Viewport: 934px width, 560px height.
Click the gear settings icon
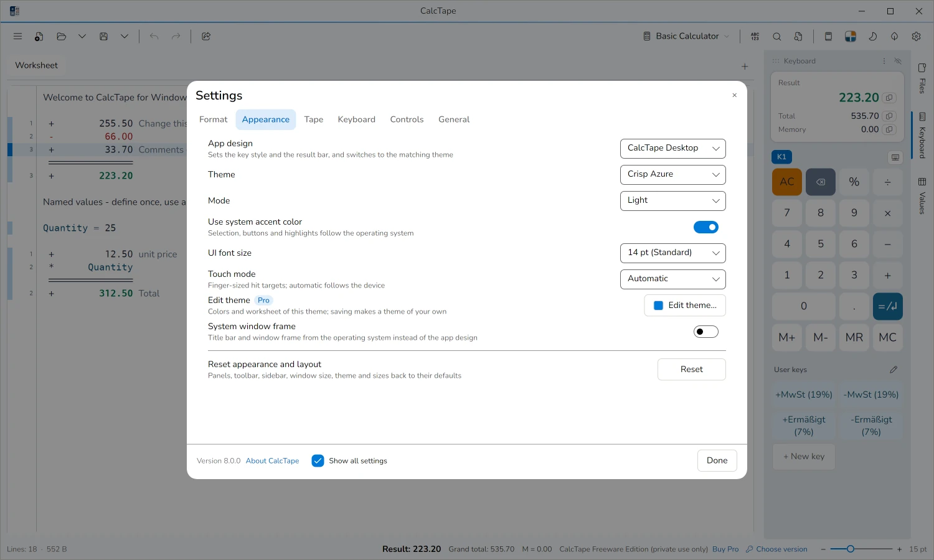pos(917,36)
